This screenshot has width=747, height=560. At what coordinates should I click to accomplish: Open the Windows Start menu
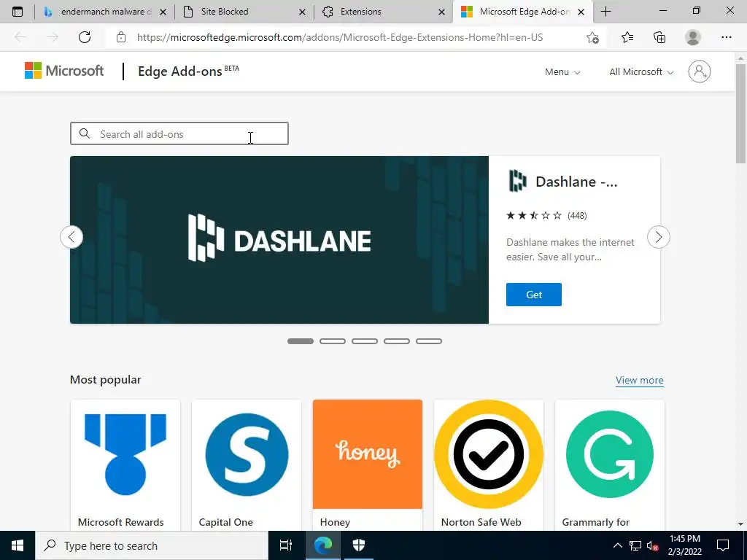[18, 545]
